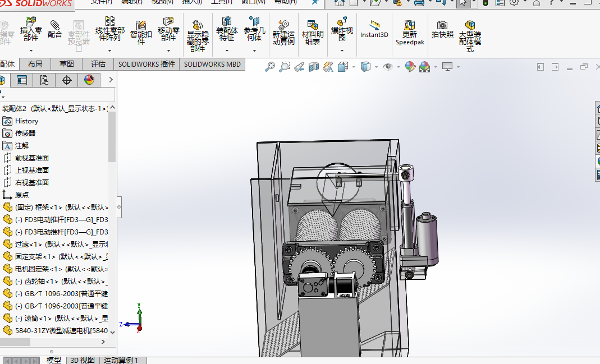Expand feature manager tabs with right chevron
This screenshot has height=364, width=600.
click(111, 80)
